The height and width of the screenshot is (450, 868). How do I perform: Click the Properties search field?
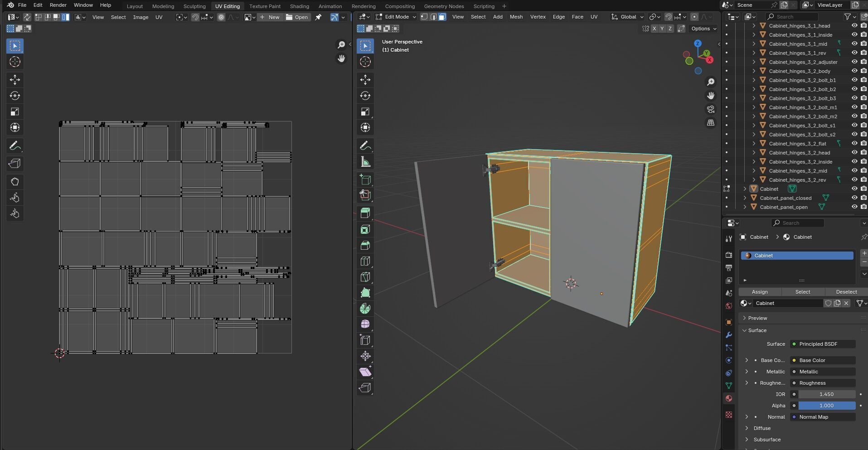798,223
